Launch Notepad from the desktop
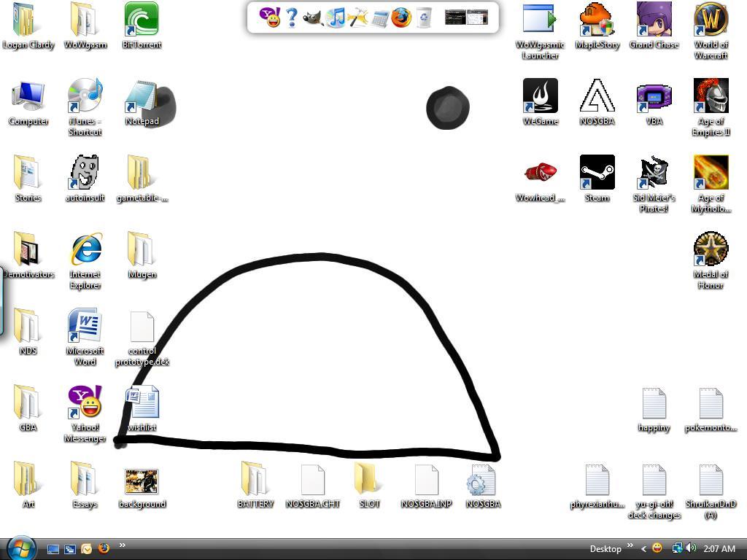Viewport: 747px width, 560px height. tap(142, 103)
